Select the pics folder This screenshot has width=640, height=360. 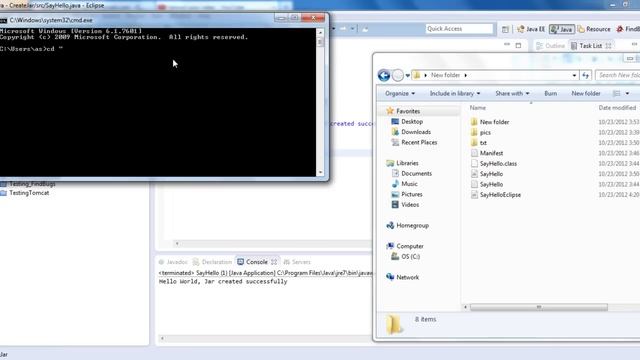[x=485, y=132]
